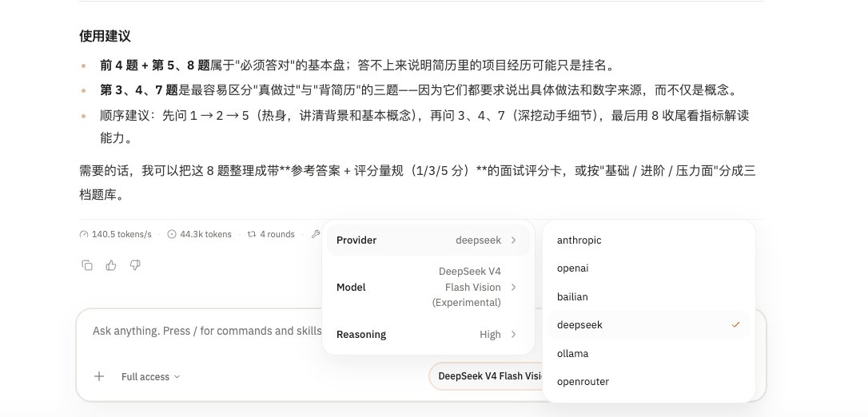The image size is (868, 417).
Task: Click the 使用建议 heading
Action: 105,37
